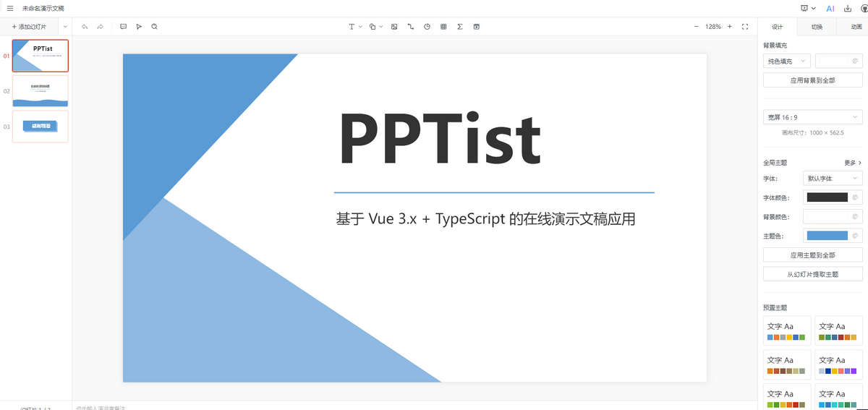The height and width of the screenshot is (410, 868).
Task: Click the insert formula sigma icon
Action: (460, 26)
